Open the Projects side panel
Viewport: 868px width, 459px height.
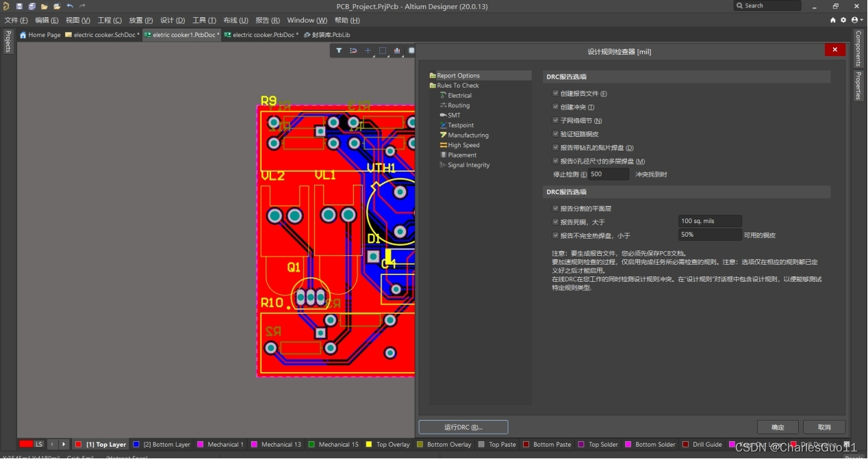(x=8, y=41)
